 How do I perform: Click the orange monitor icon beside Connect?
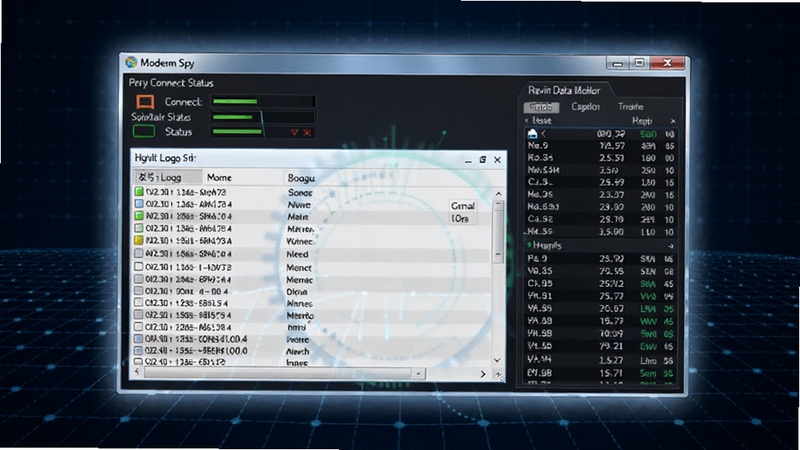pos(145,102)
